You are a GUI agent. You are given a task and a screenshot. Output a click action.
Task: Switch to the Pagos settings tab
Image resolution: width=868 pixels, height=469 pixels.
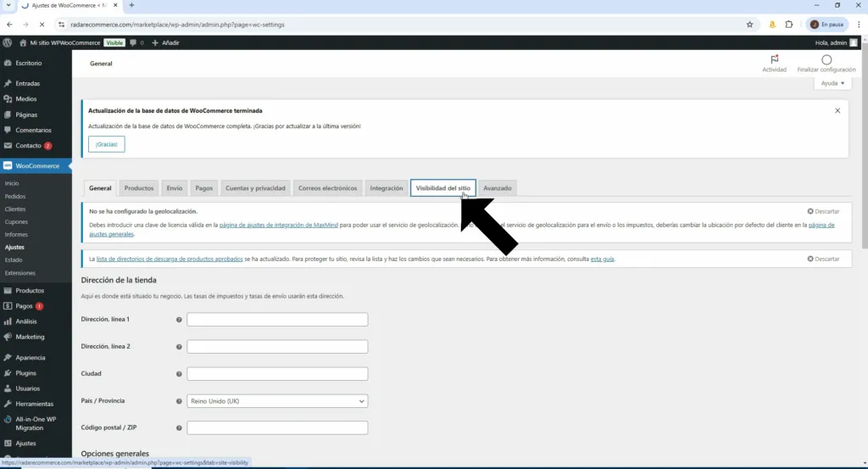click(x=203, y=188)
